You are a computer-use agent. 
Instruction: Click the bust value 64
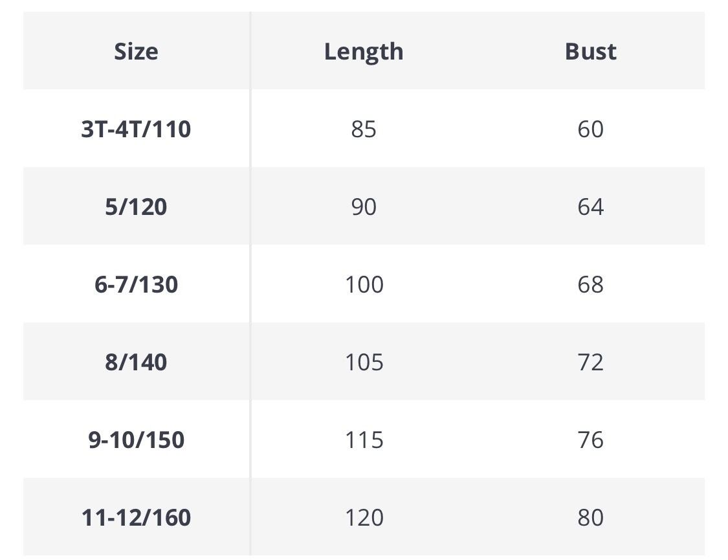point(591,206)
